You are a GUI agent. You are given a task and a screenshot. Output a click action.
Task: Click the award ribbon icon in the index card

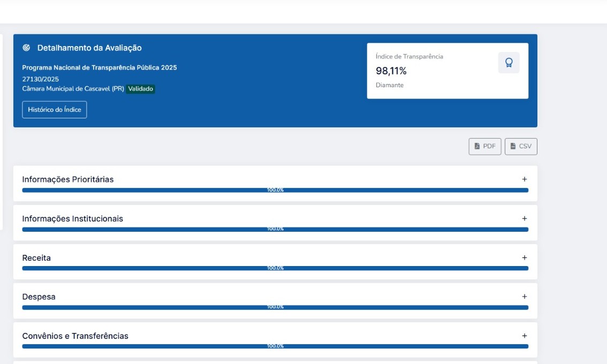[509, 63]
